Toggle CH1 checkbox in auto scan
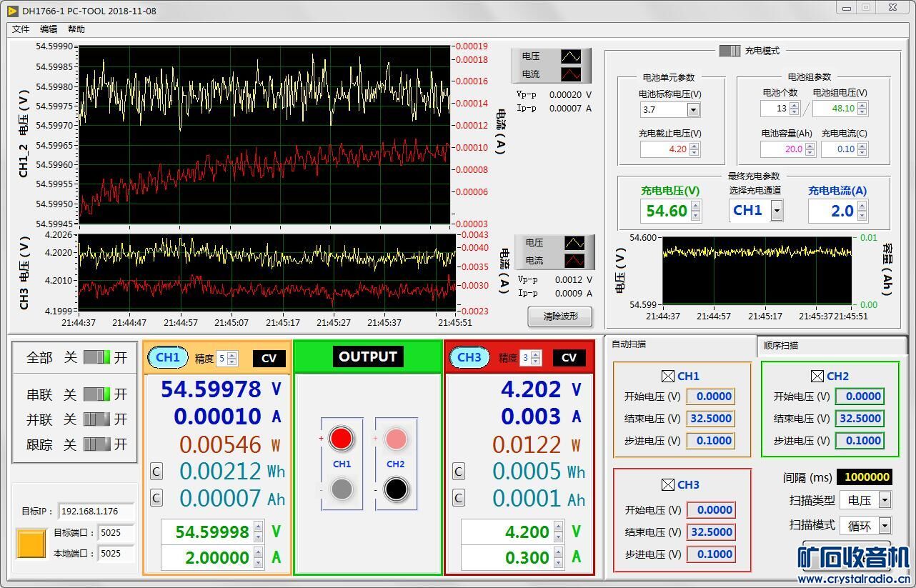916x588 pixels. (x=668, y=376)
